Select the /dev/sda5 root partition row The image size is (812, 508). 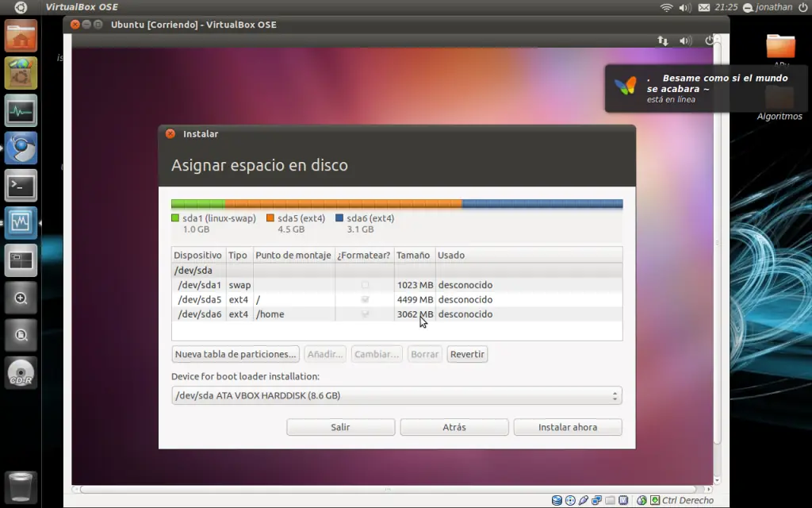click(x=396, y=299)
